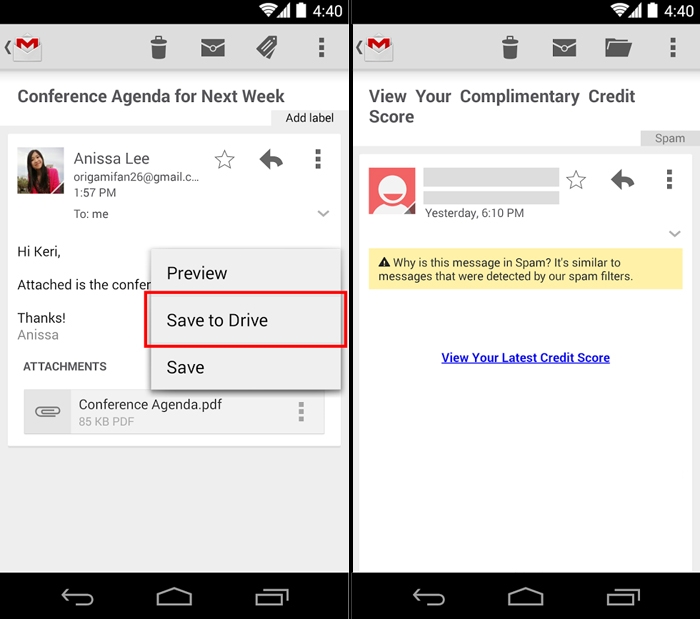Viewport: 700px width, 619px height.
Task: Delete the Conference Agenda email with trash icon
Action: 158,47
